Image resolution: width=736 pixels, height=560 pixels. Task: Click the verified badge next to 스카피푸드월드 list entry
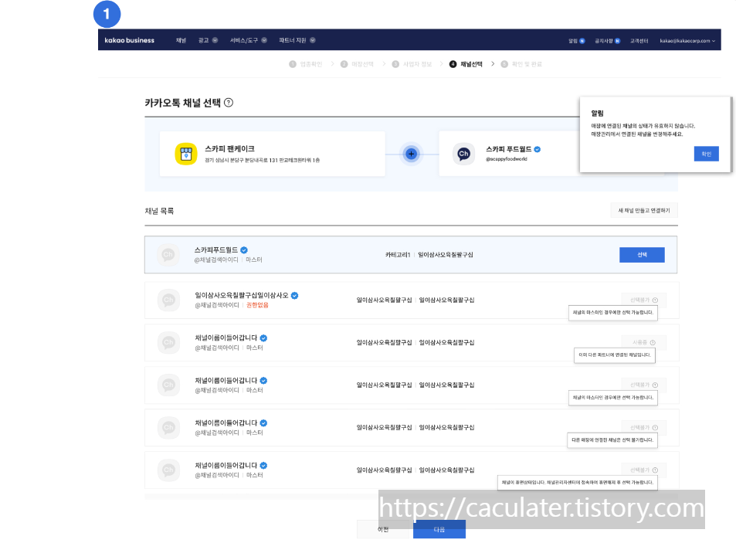244,250
